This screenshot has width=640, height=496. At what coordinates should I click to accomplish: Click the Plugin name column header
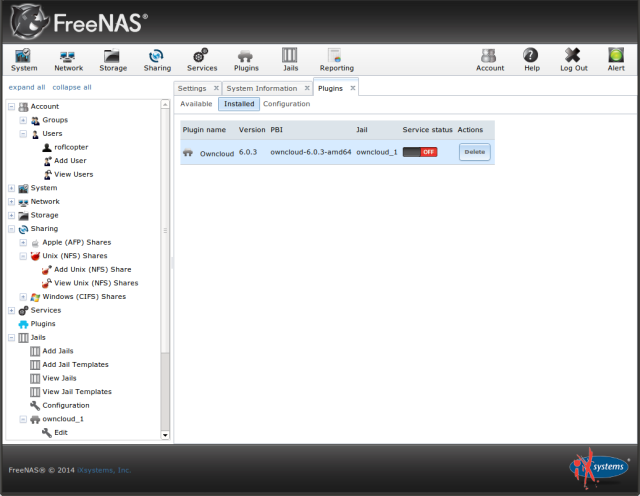pos(204,130)
